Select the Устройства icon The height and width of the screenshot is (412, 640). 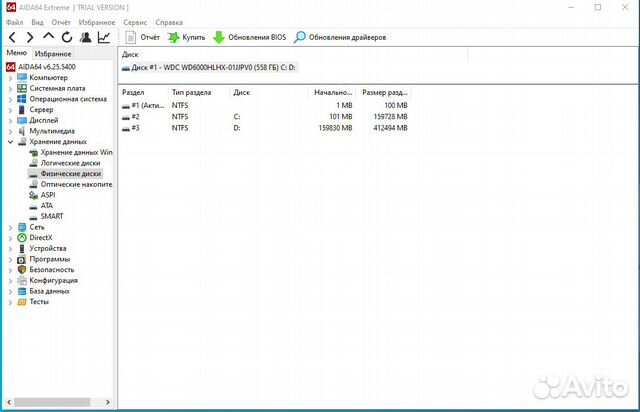click(x=22, y=248)
